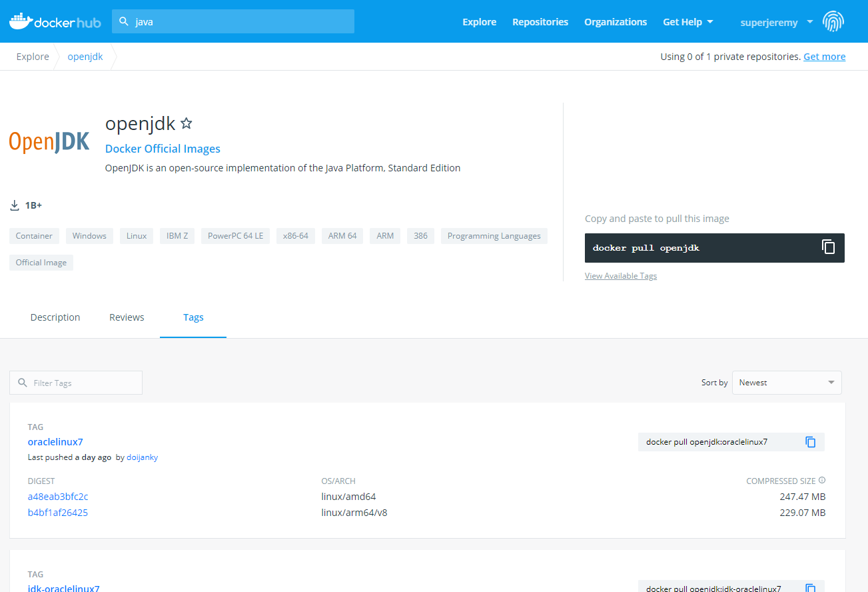Click the 1B+ downloads text
Screen dimensions: 868x592
click(x=33, y=205)
